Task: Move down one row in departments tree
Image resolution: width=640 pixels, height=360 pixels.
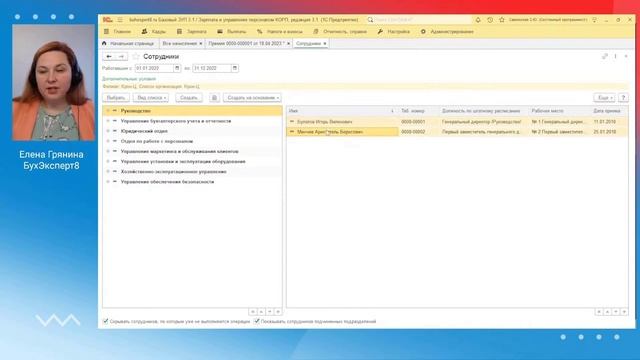Action: pyautogui.click(x=270, y=312)
